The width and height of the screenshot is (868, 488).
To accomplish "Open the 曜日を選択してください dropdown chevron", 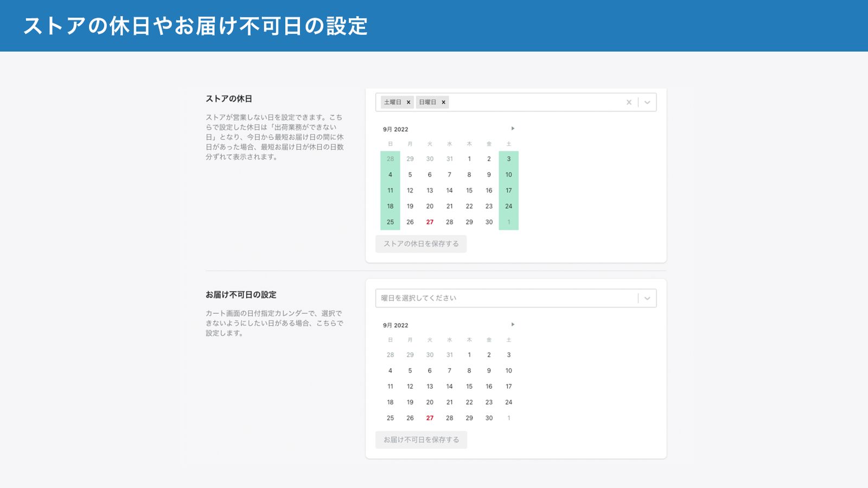I will 647,297.
